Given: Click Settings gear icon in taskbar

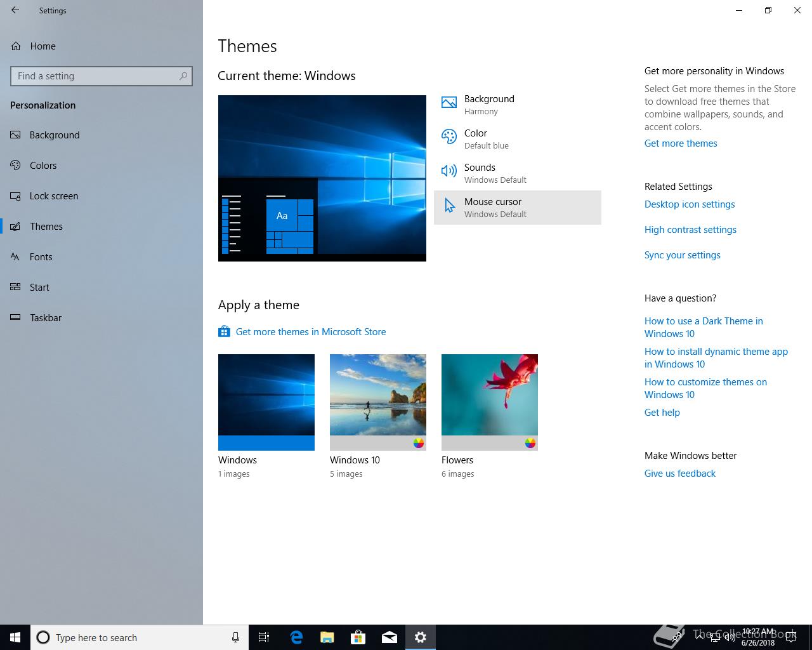Looking at the screenshot, I should click(x=420, y=637).
